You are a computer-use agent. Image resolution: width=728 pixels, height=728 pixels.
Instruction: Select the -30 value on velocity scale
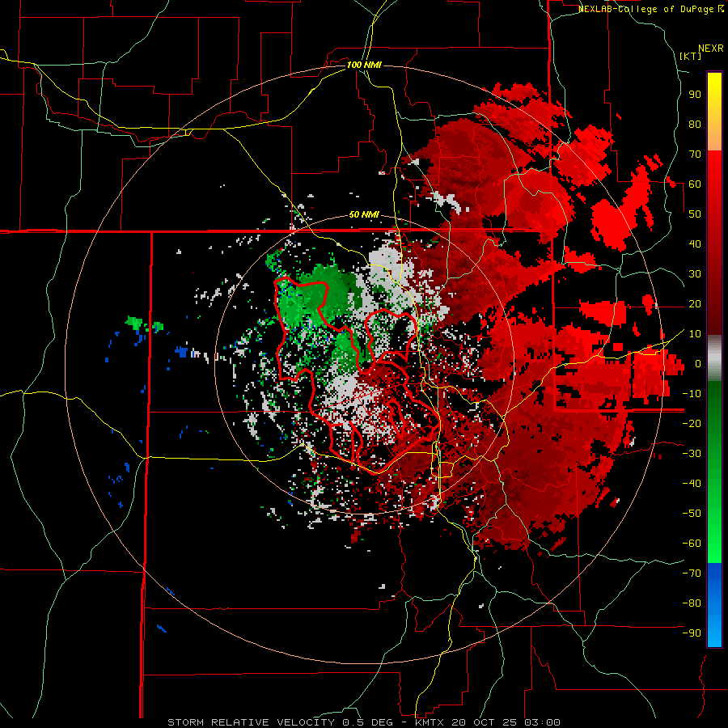pyautogui.click(x=692, y=454)
